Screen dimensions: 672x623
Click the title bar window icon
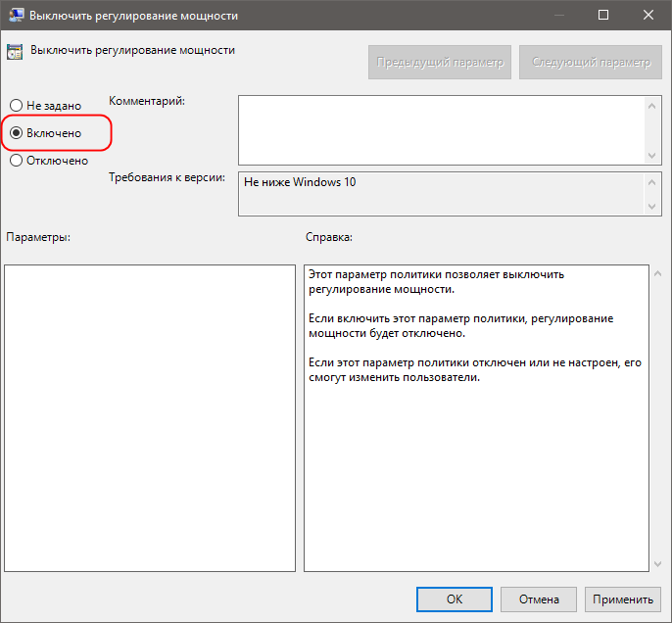tap(16, 15)
